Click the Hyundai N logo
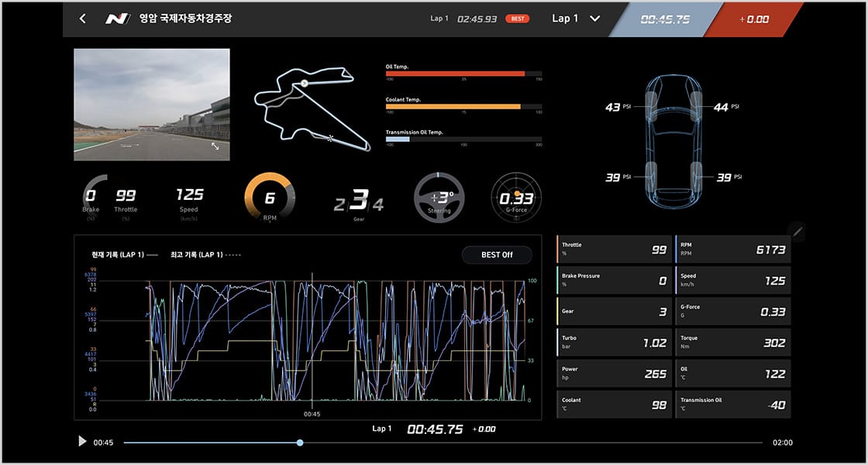 coord(117,19)
